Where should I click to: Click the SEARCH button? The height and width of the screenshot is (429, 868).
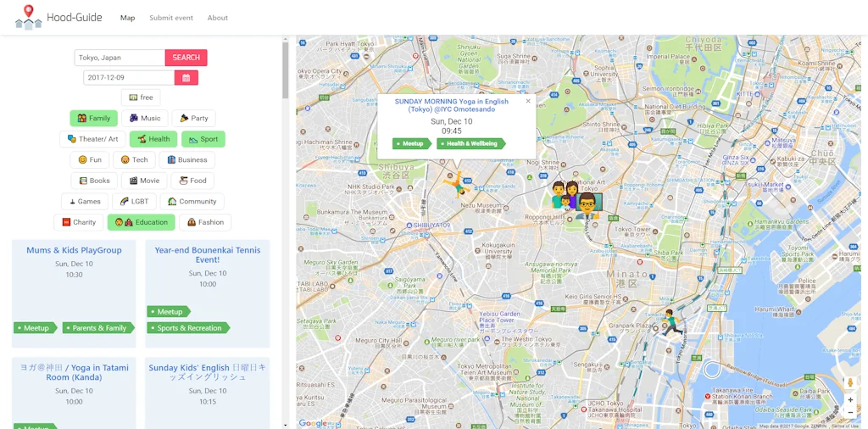pos(186,58)
